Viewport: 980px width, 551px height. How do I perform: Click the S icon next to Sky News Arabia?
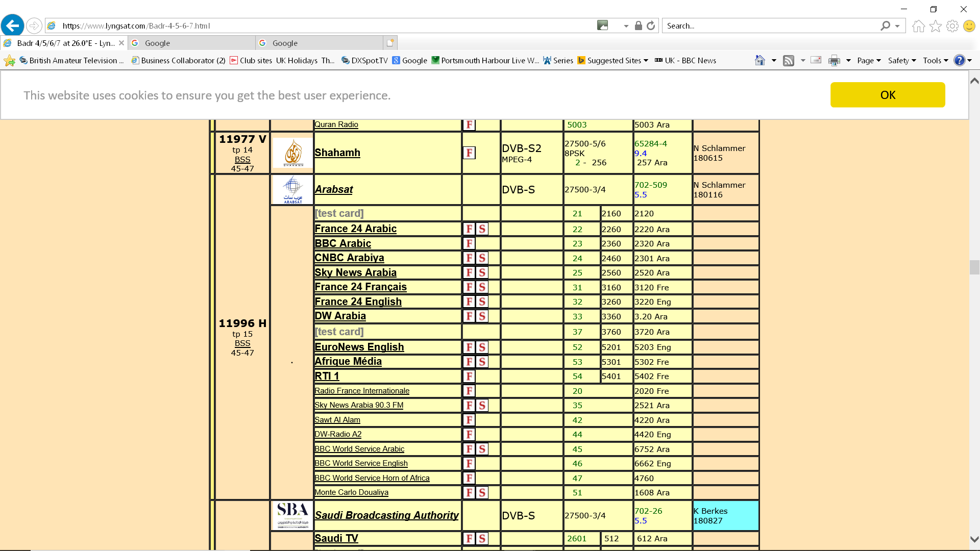point(482,272)
